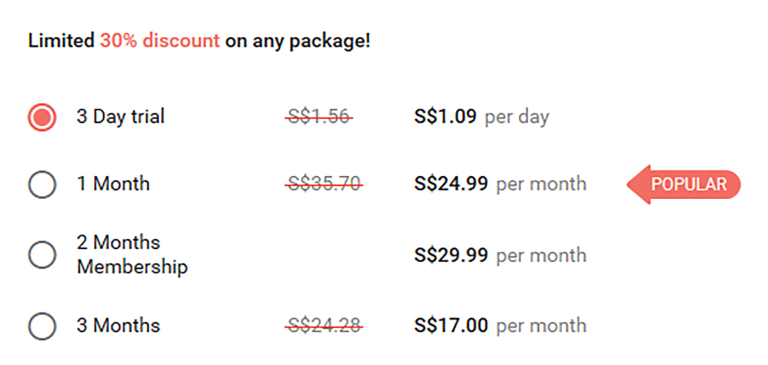Click the 'per day' text
Viewport: 768px width, 365px height.
tap(517, 118)
